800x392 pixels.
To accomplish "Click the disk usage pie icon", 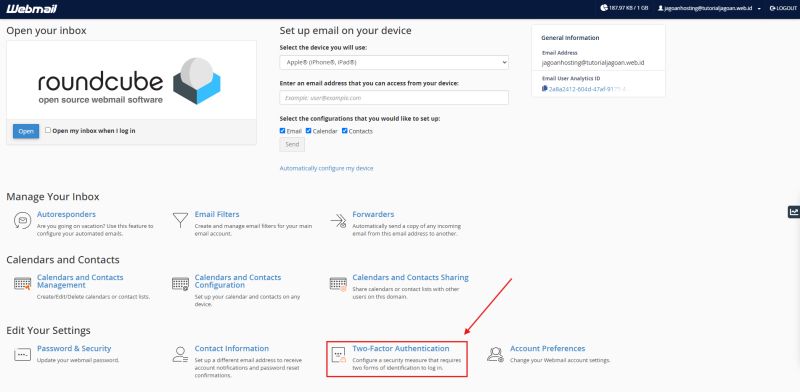I will (x=604, y=8).
